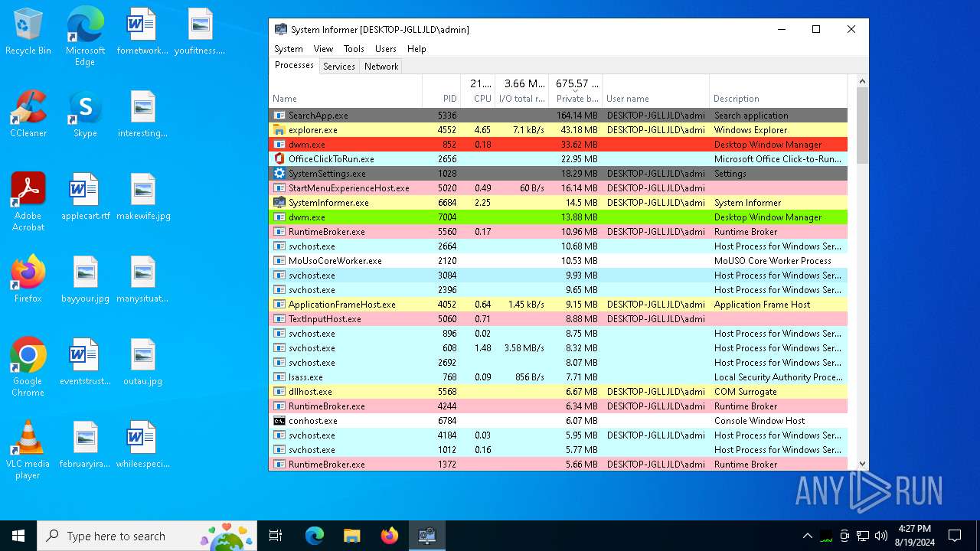Select ApplicationFrameHost.exe row

(x=558, y=305)
